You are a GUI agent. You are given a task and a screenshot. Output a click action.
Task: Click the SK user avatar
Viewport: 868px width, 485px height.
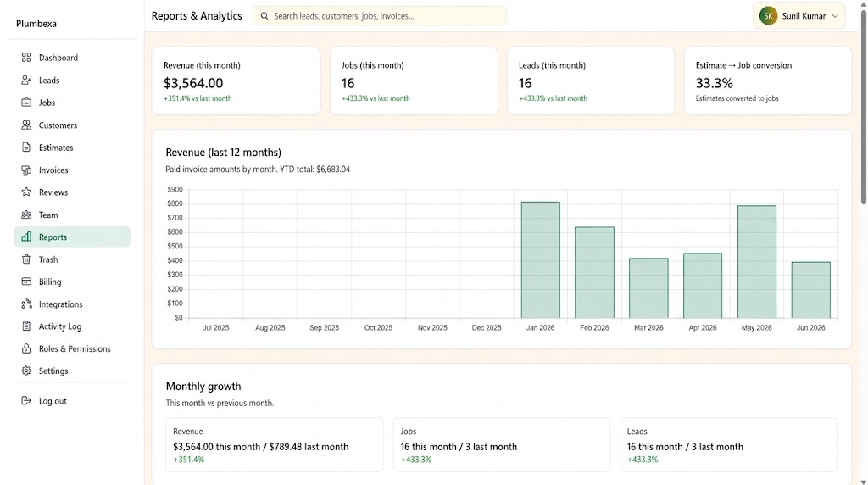coord(768,16)
